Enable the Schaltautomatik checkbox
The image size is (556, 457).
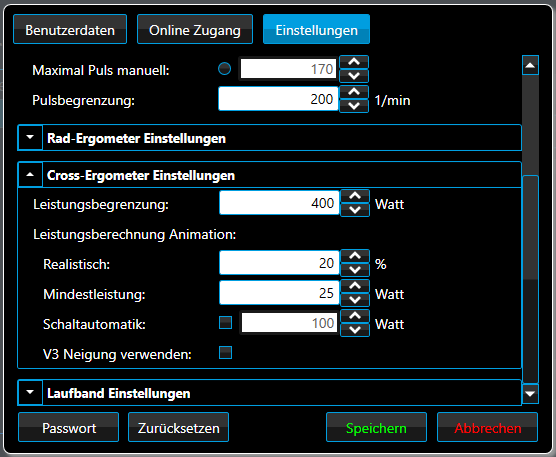point(226,323)
